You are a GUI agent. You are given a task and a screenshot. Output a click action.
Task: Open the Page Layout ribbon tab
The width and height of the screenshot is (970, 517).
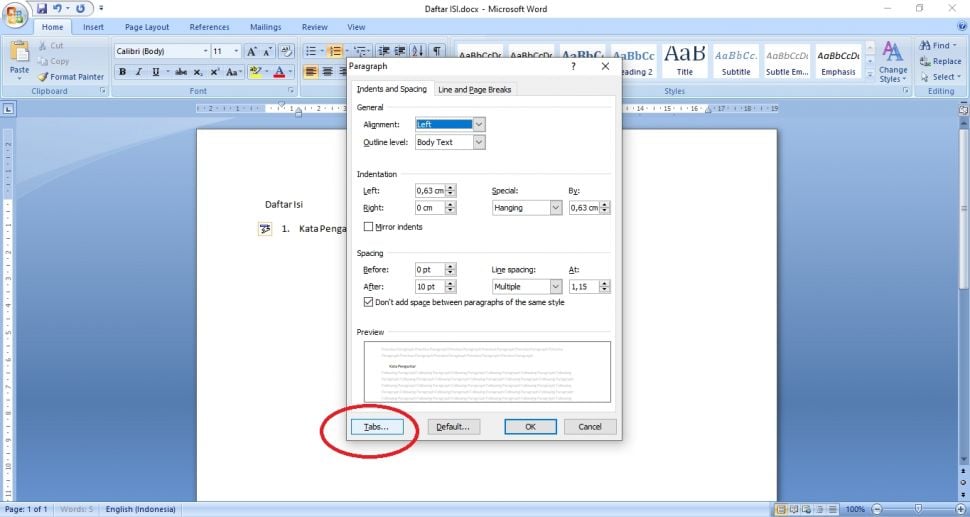tap(147, 27)
